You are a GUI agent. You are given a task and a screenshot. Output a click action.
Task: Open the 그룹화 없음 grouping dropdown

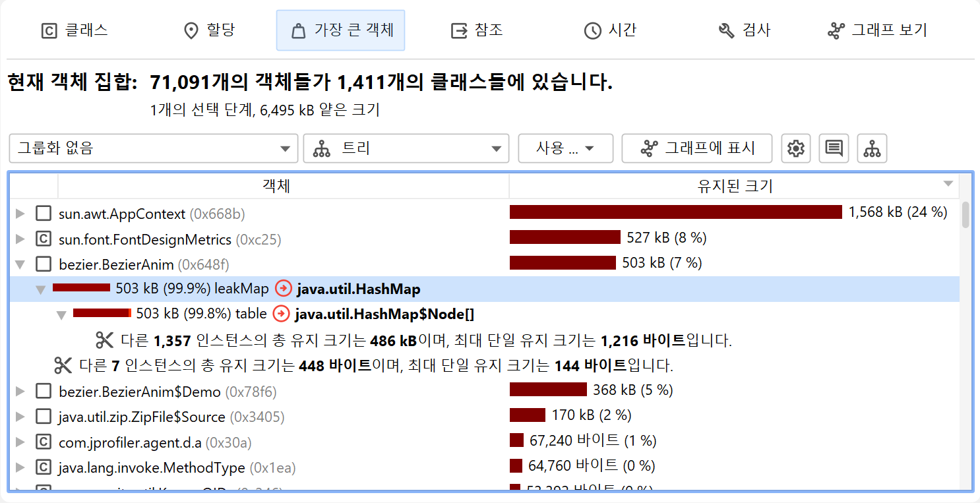pos(153,148)
